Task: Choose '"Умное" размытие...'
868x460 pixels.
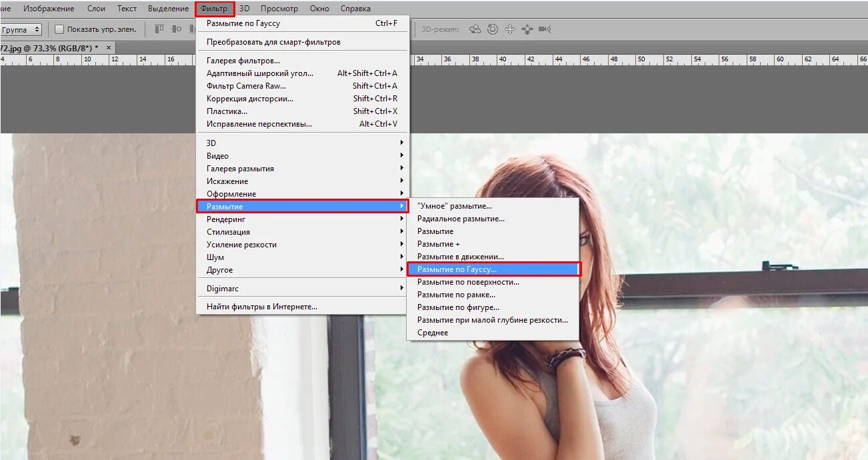Action: click(493, 206)
